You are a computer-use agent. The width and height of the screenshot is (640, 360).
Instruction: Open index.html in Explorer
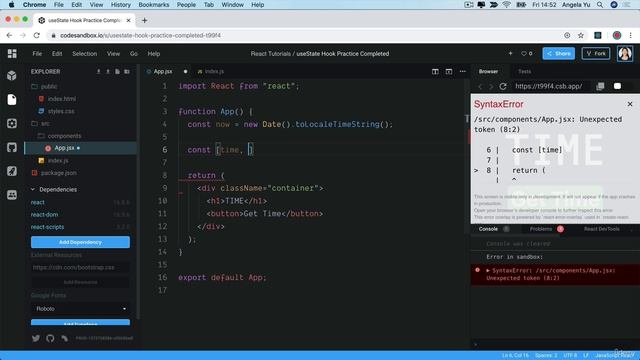(x=62, y=99)
